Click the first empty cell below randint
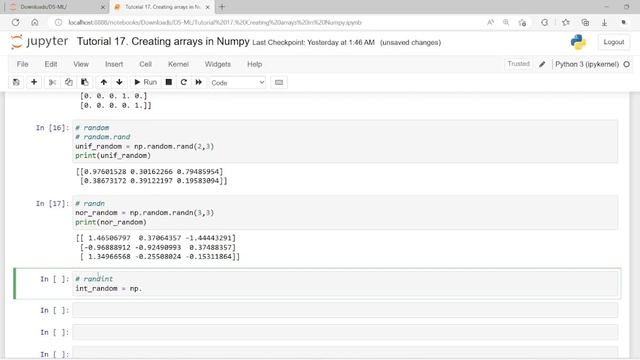The image size is (640, 360). [x=345, y=310]
